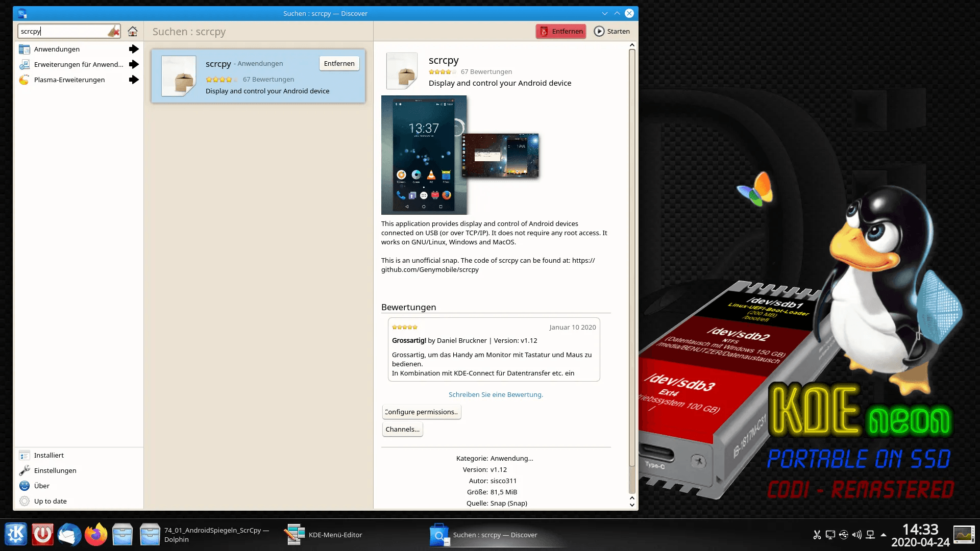This screenshot has height=551, width=980.
Task: Click the network icon in system tray
Action: (870, 535)
